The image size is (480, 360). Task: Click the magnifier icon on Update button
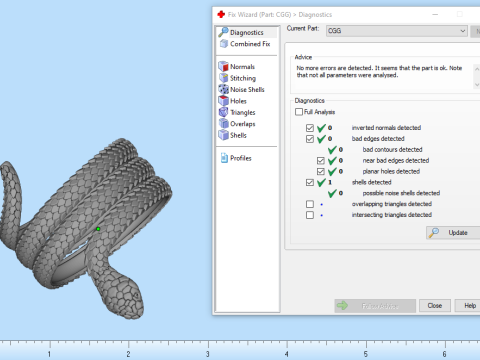(434, 232)
